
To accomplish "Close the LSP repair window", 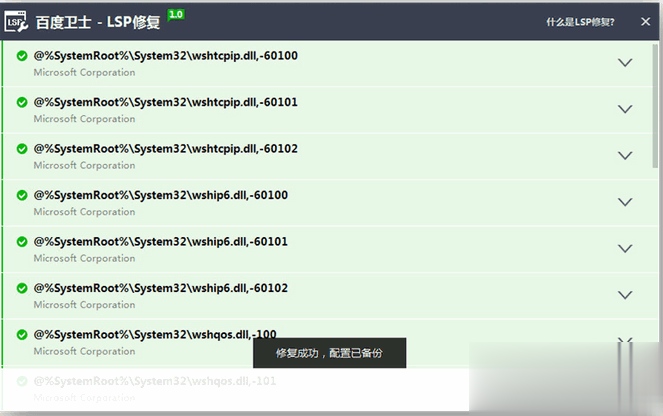I will pos(645,22).
